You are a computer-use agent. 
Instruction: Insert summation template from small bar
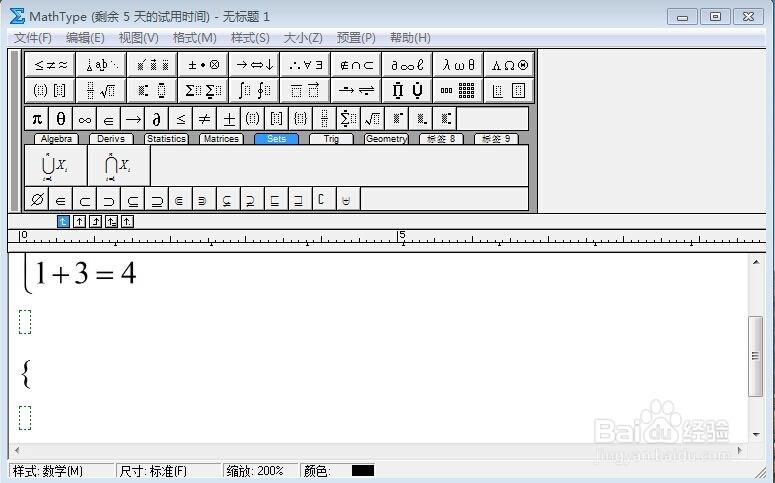(348, 119)
